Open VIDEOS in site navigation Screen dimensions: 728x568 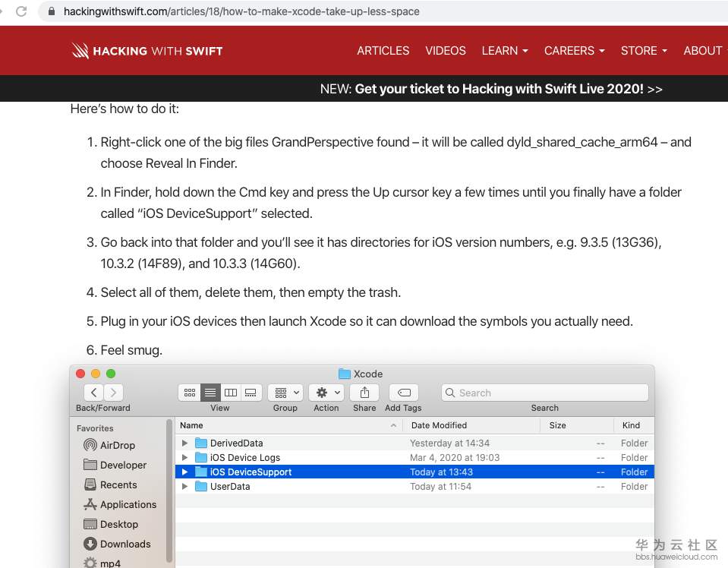point(446,51)
